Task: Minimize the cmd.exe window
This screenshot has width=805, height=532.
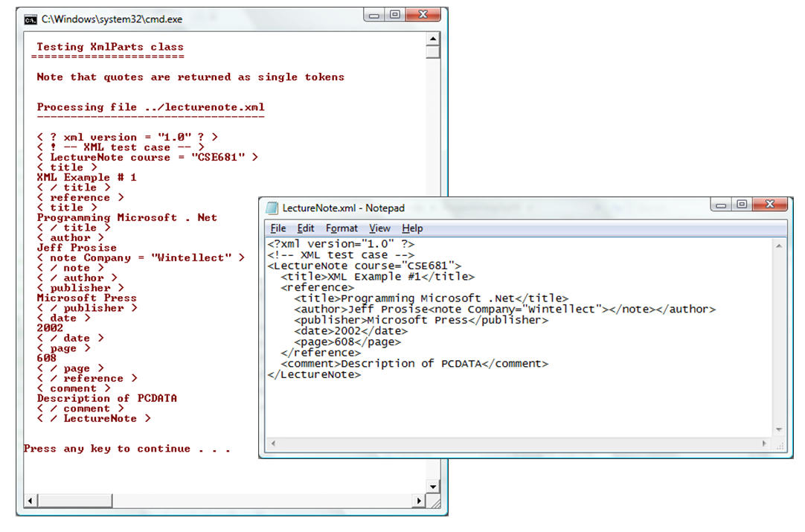Action: [x=374, y=16]
